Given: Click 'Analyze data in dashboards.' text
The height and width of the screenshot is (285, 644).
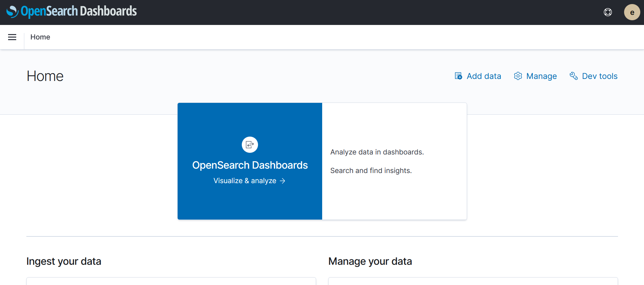Looking at the screenshot, I should point(377,152).
